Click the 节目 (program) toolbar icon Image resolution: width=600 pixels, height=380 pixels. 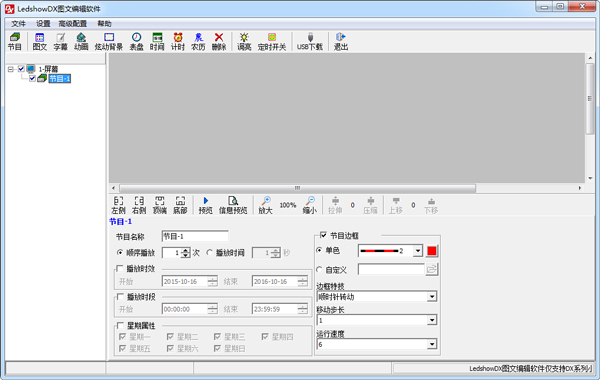[15, 41]
